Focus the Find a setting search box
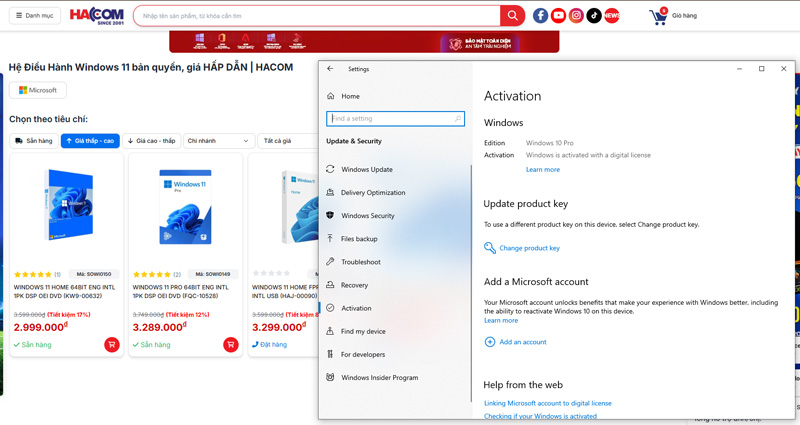This screenshot has width=800, height=425. 395,118
